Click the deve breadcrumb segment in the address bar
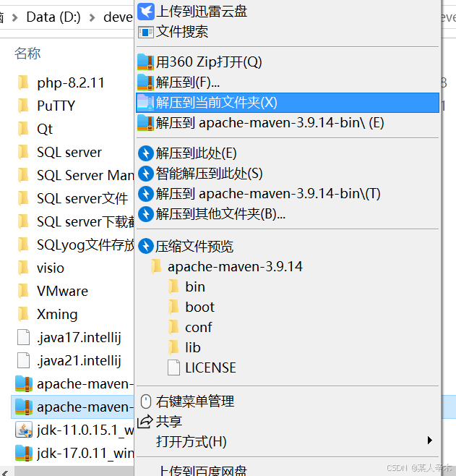The height and width of the screenshot is (476, 456). (118, 17)
